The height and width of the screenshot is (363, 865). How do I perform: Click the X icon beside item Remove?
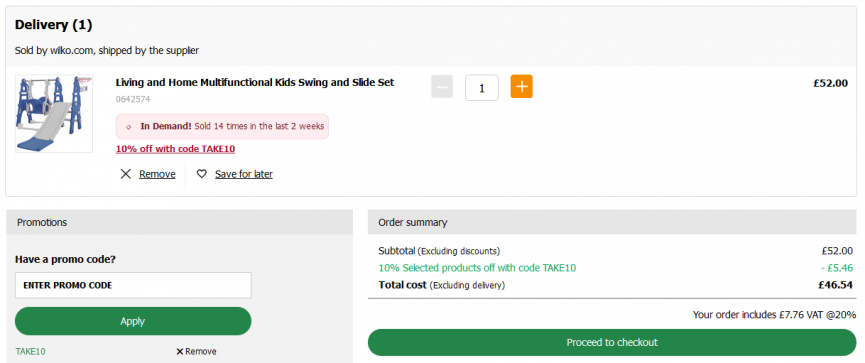(126, 174)
